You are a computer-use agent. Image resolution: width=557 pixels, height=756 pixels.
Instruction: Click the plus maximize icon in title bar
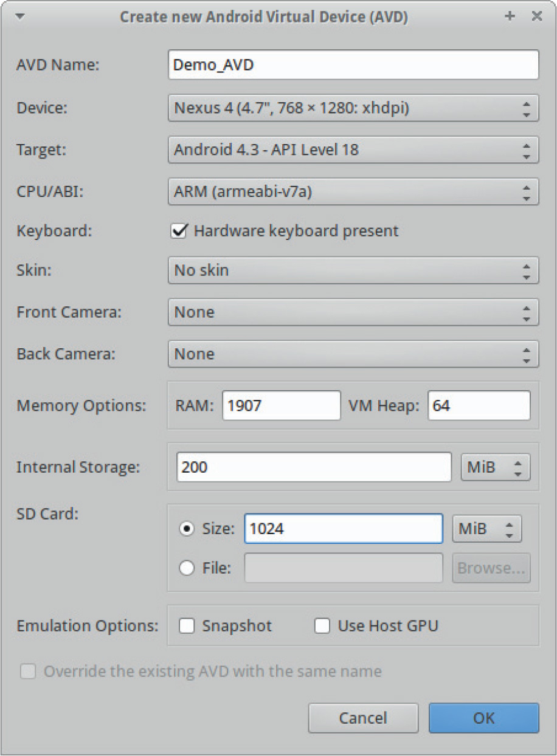pos(510,16)
